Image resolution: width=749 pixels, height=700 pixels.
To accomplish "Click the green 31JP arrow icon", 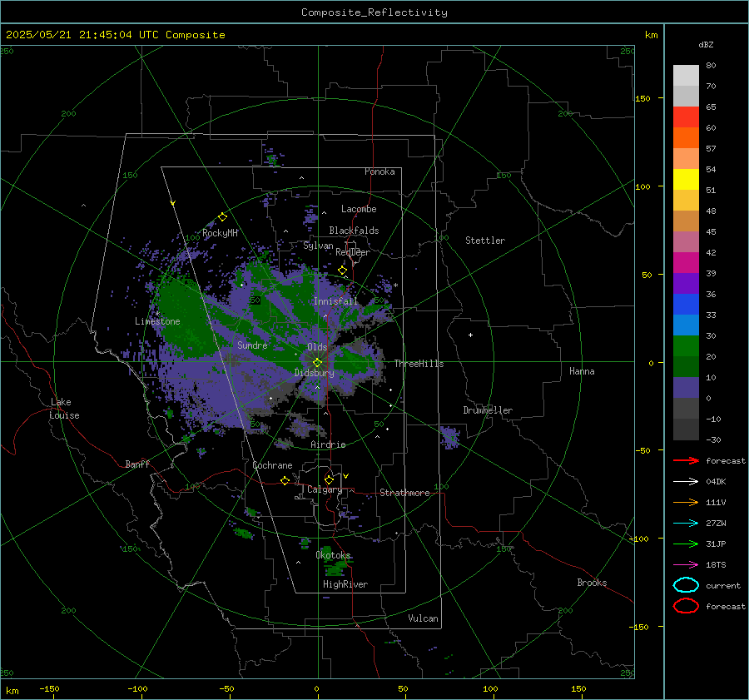I will pyautogui.click(x=686, y=544).
